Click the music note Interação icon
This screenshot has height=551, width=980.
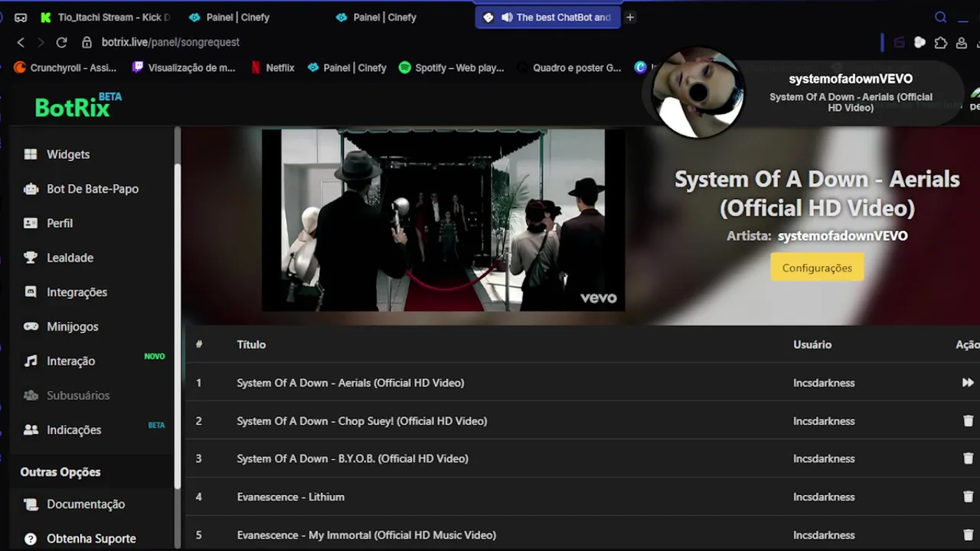coord(31,361)
